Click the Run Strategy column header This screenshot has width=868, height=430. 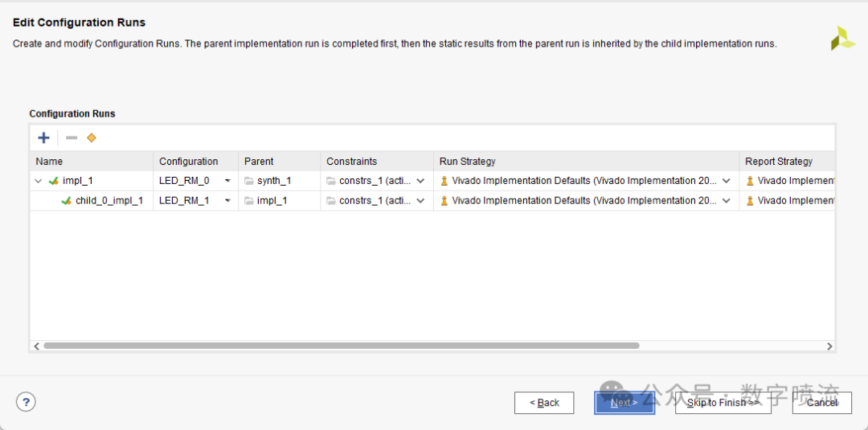pos(467,162)
